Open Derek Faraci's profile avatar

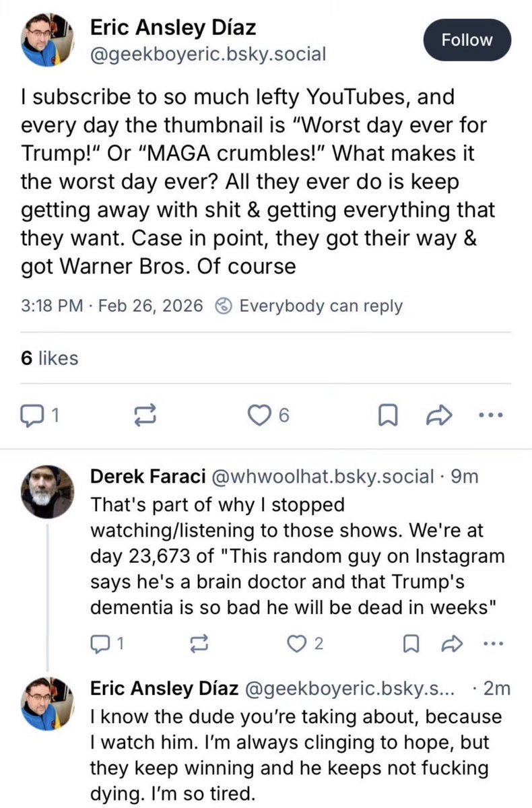46,492
